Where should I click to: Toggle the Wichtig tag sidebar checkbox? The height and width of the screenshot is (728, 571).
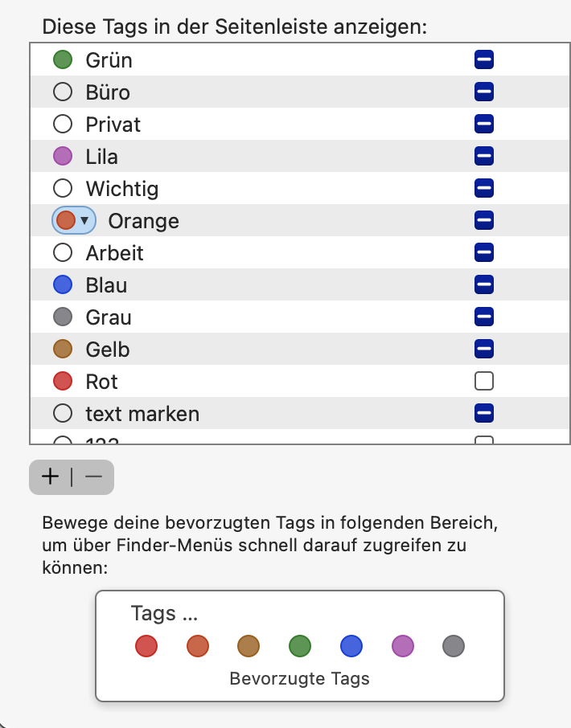[484, 189]
